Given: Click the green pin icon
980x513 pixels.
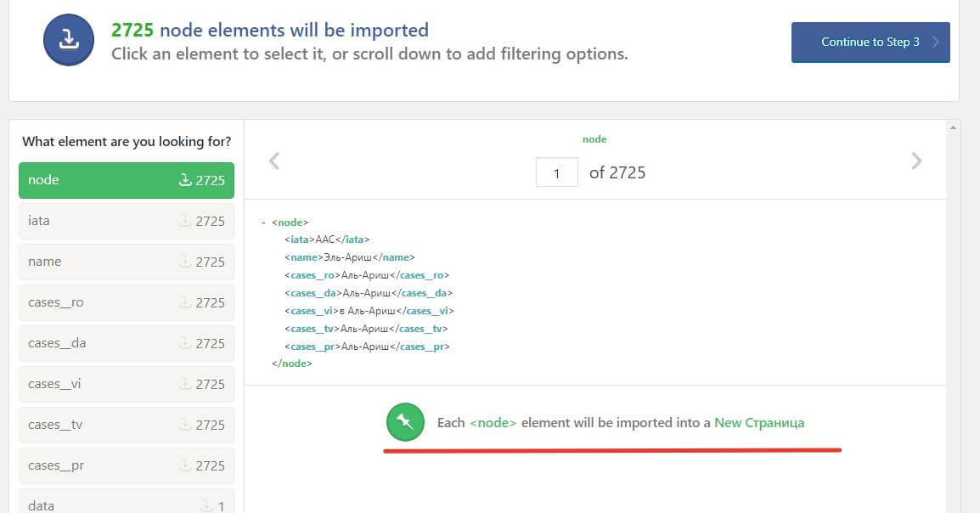Looking at the screenshot, I should coord(405,422).
